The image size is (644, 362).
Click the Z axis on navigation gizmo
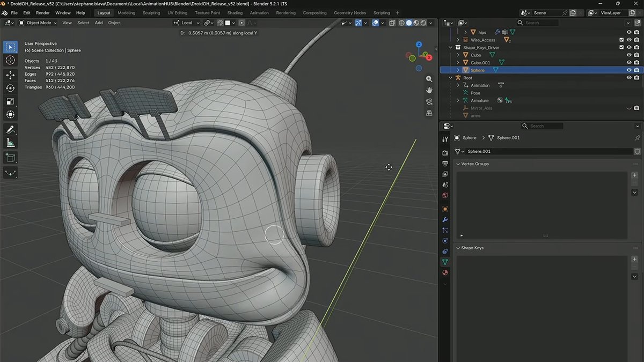click(419, 45)
